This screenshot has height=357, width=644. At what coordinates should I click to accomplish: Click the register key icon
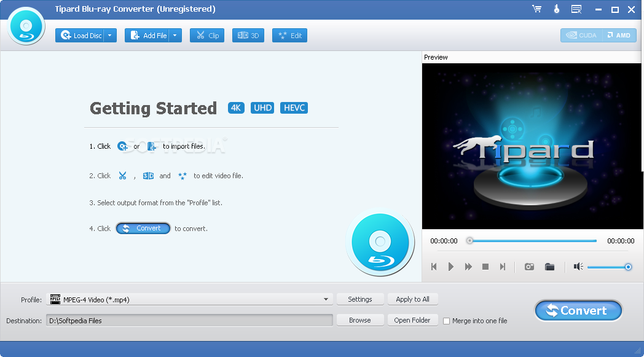tap(557, 9)
